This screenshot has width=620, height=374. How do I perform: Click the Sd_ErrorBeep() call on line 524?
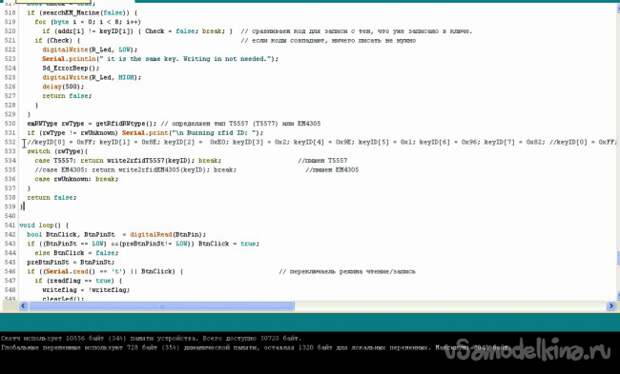click(71, 68)
